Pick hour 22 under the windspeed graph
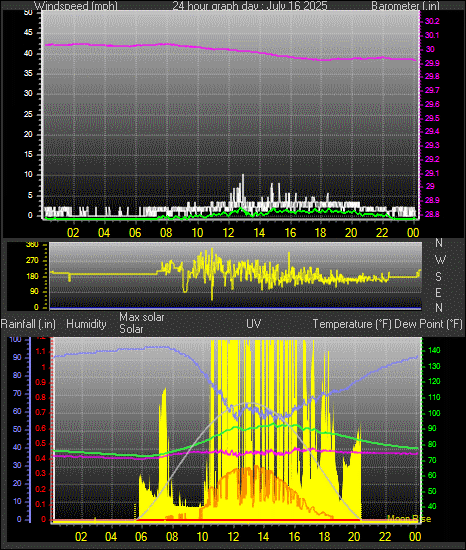This screenshot has width=466, height=550. click(x=382, y=233)
